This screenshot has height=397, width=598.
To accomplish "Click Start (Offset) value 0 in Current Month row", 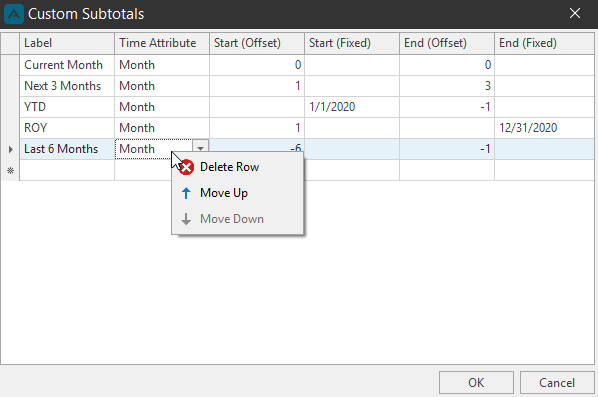I will pyautogui.click(x=257, y=65).
